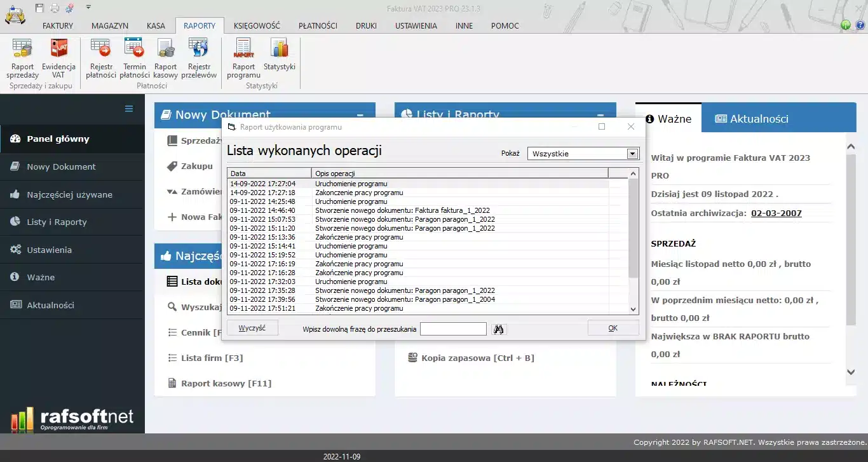Confirm the dialog with OK

tap(613, 328)
